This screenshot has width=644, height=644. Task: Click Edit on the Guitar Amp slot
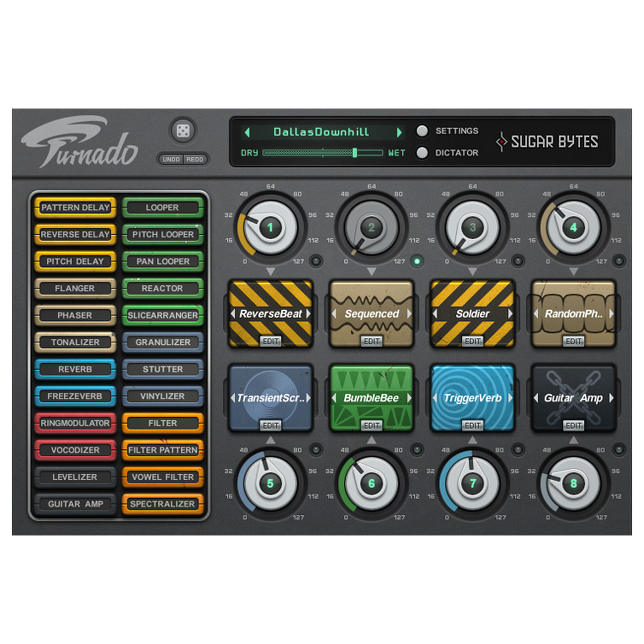pos(574,425)
